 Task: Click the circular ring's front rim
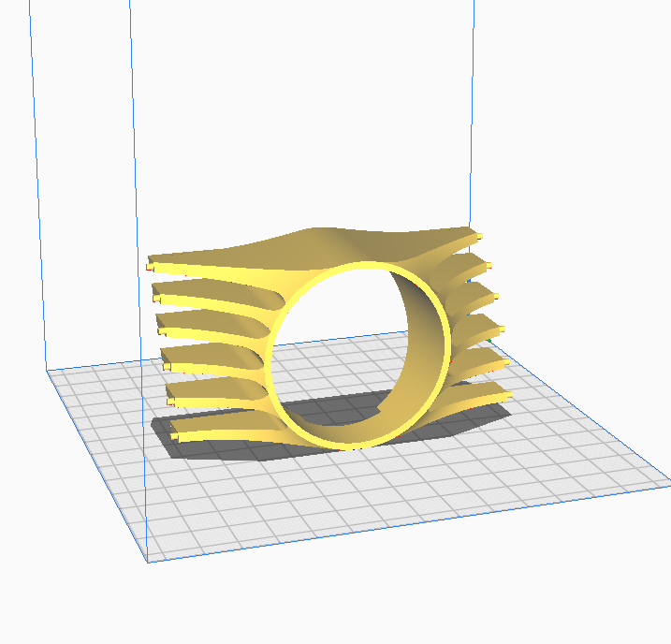click(275, 374)
